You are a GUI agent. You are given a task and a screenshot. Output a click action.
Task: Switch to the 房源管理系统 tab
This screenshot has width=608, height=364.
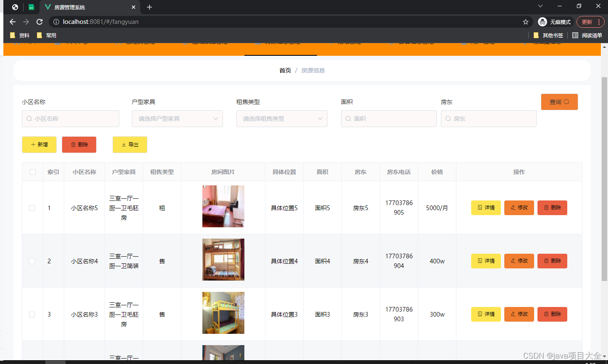coord(89,7)
